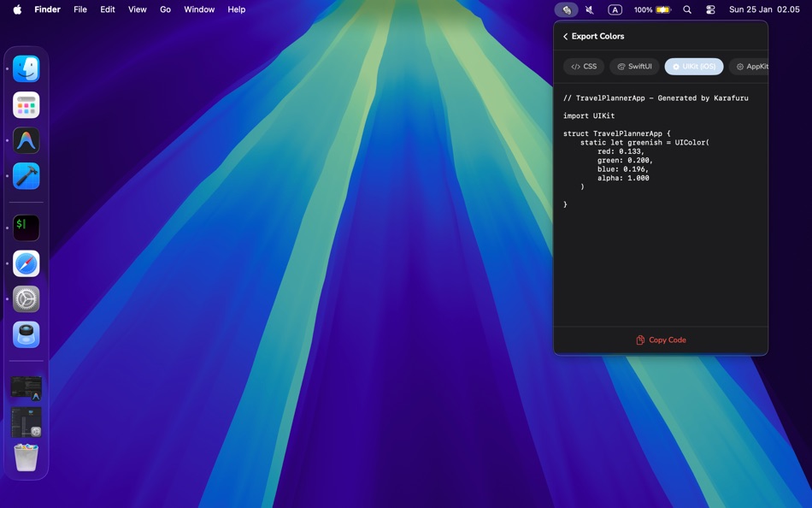Click the gear icon on the UIKit (iOS) tab
Image resolution: width=812 pixels, height=508 pixels.
coord(676,67)
